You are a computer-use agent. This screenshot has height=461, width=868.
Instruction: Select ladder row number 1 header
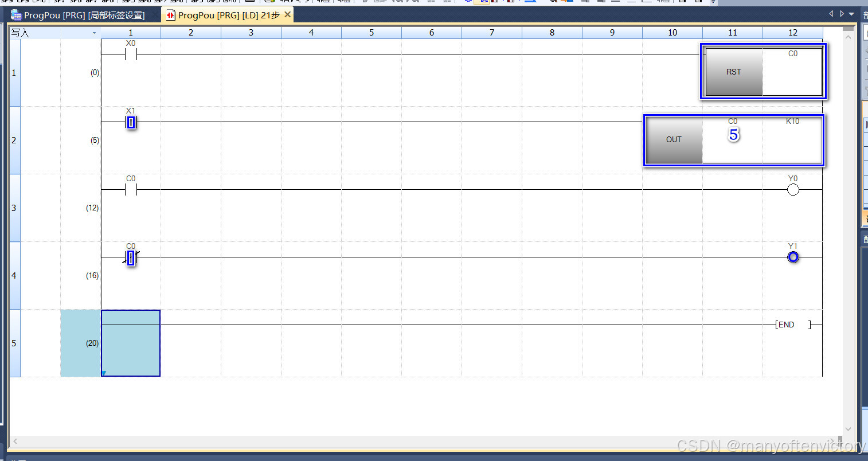14,73
